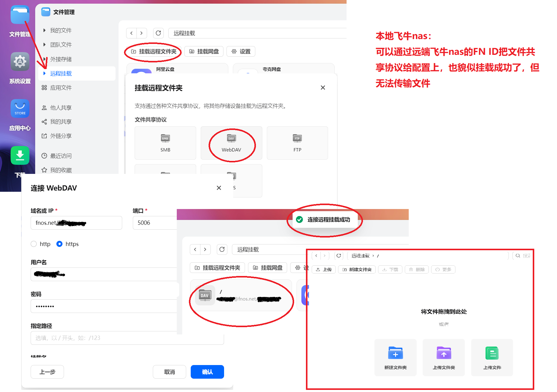557x392 pixels.
Task: Click forward arrow in the empty-folder view
Action: pyautogui.click(x=324, y=256)
